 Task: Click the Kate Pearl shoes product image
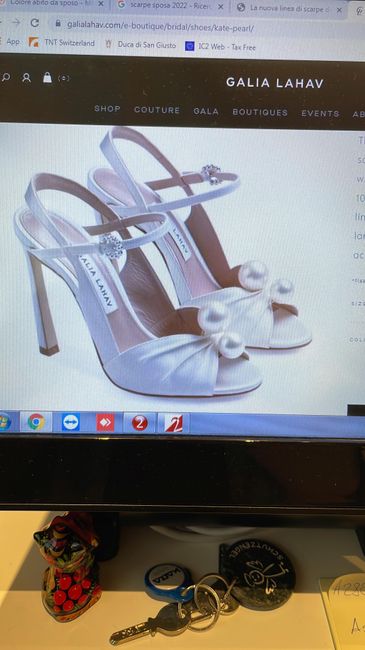[164, 262]
